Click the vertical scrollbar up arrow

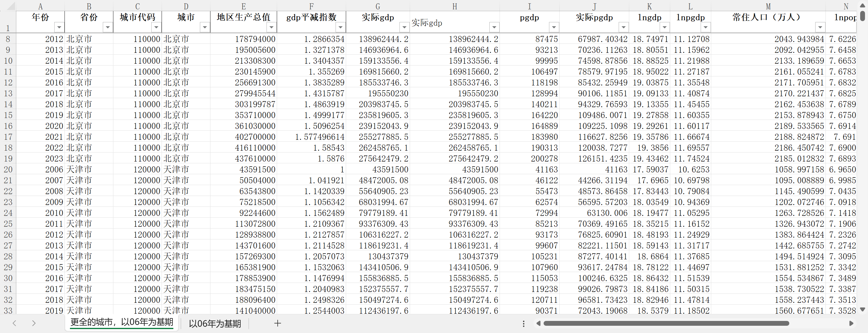(x=862, y=6)
